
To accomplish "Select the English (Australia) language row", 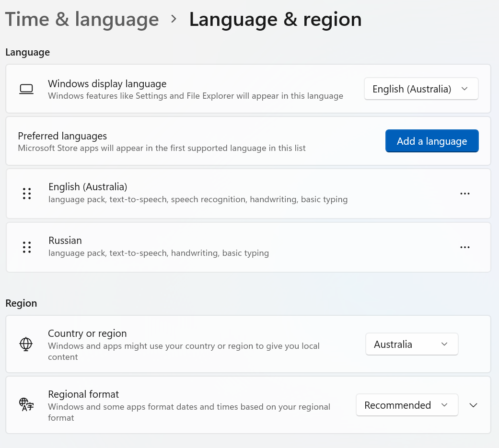I will pyautogui.click(x=248, y=194).
